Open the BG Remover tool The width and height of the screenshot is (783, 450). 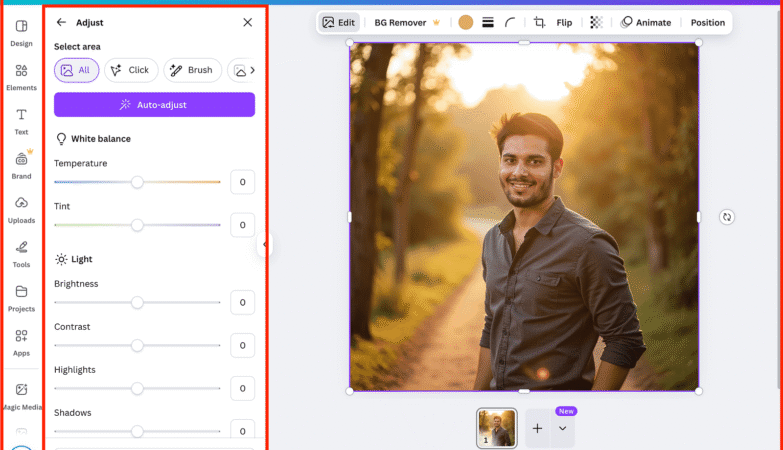[x=406, y=22]
